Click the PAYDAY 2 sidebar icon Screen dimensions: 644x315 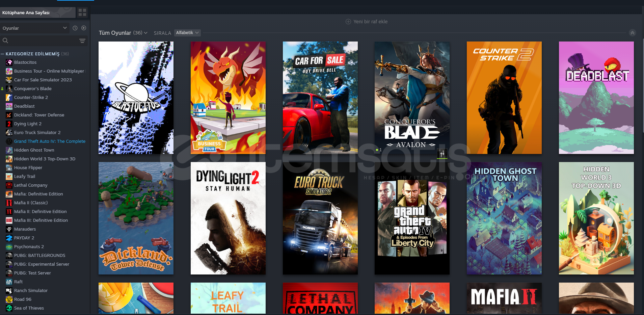(x=9, y=238)
